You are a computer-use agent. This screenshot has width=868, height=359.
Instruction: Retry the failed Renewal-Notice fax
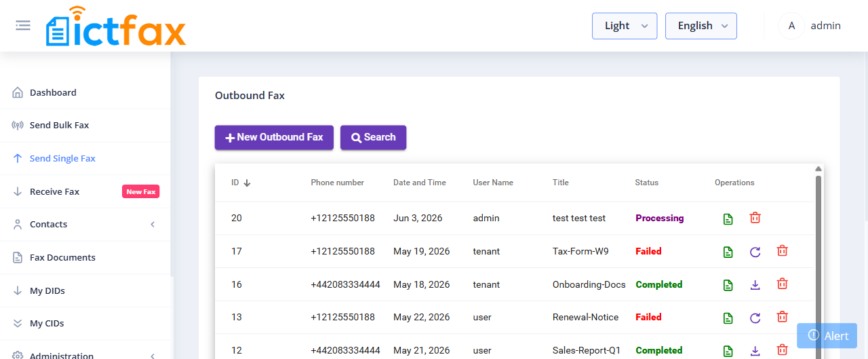coord(755,318)
